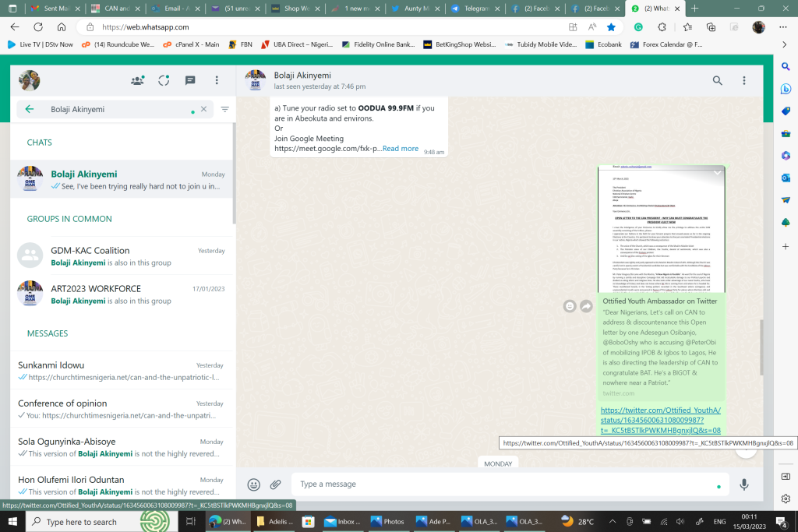Viewport: 798px width, 532px height.
Task: Open the Ottified_YouthA twitter status link
Action: point(660,420)
